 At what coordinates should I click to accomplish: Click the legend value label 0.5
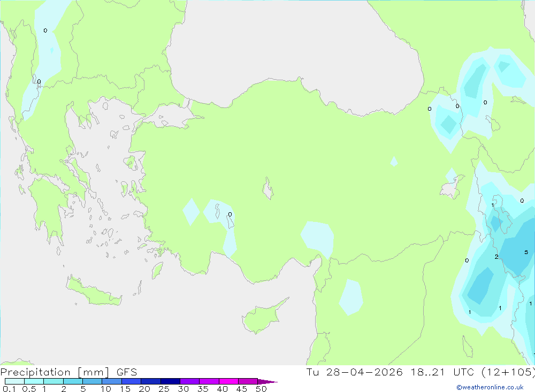[29, 389]
